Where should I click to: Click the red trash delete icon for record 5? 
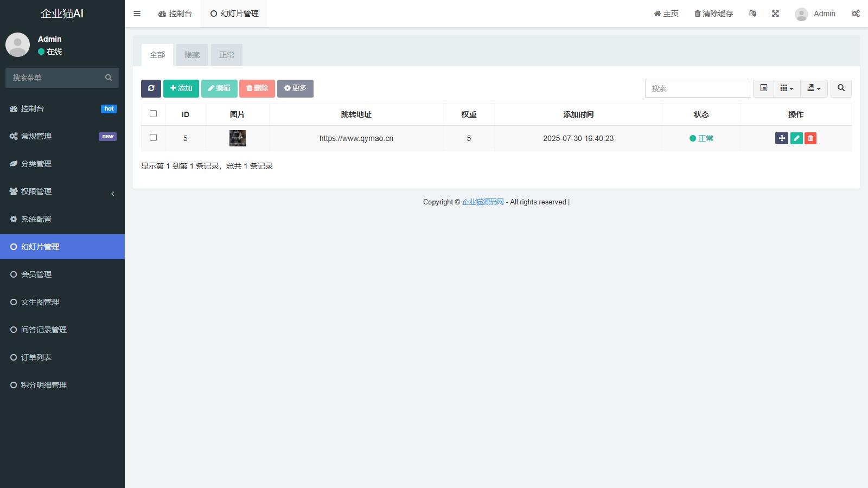click(x=810, y=138)
